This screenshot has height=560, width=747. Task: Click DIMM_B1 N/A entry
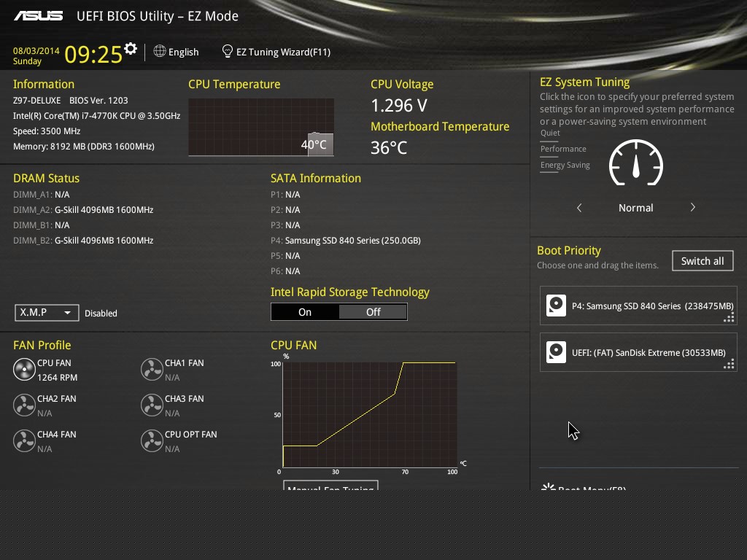click(42, 225)
